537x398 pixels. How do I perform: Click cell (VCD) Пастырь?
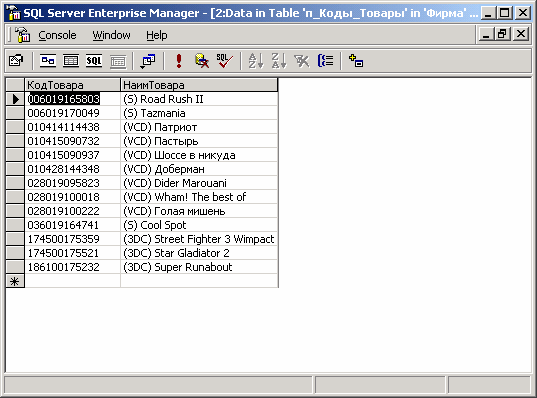click(x=199, y=141)
